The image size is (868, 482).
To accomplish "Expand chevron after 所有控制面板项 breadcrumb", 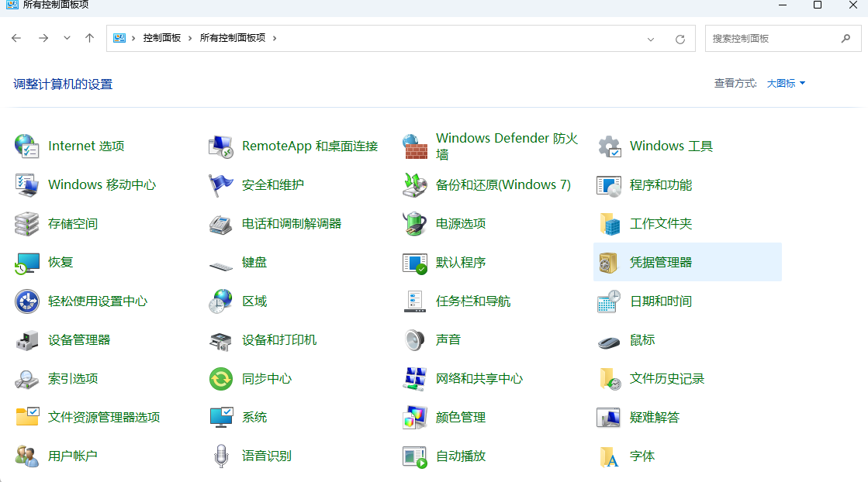I will click(275, 38).
